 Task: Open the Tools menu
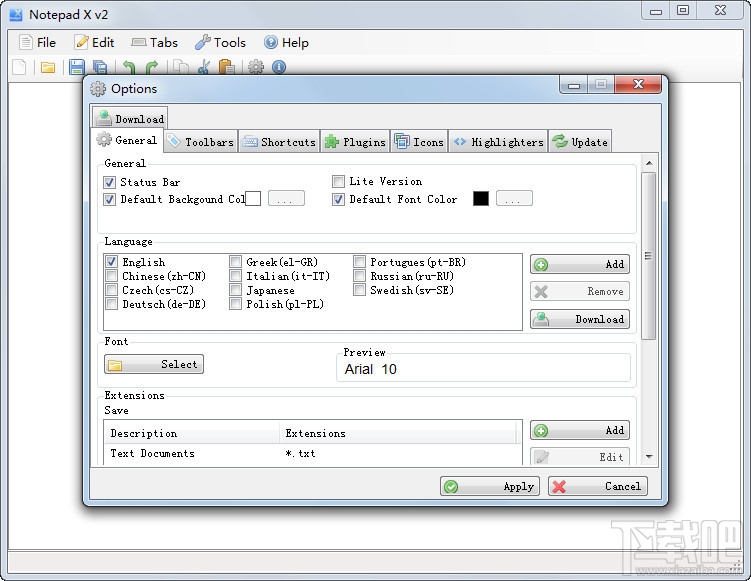coord(220,43)
